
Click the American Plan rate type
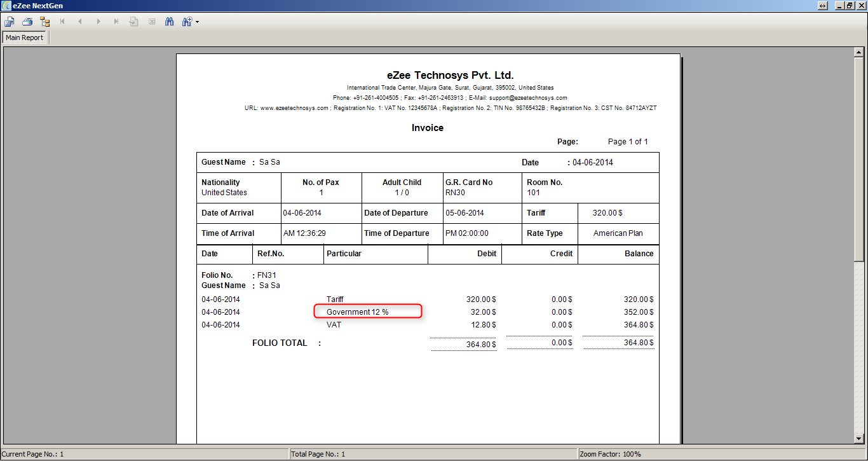tap(618, 233)
